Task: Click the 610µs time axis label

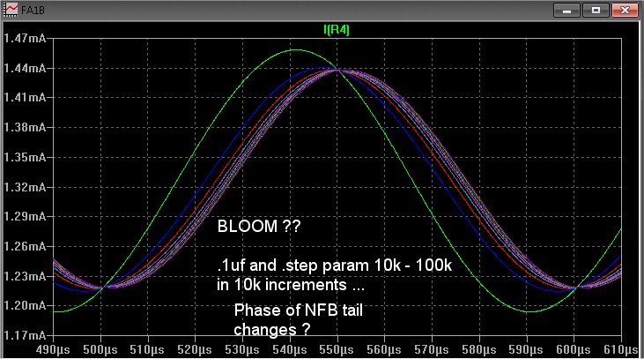Action: coord(620,350)
